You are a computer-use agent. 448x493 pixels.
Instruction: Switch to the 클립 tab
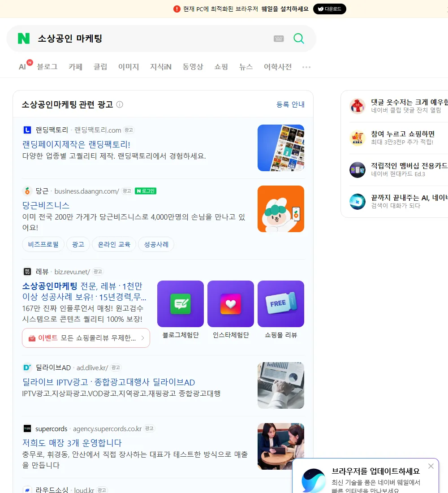click(100, 67)
